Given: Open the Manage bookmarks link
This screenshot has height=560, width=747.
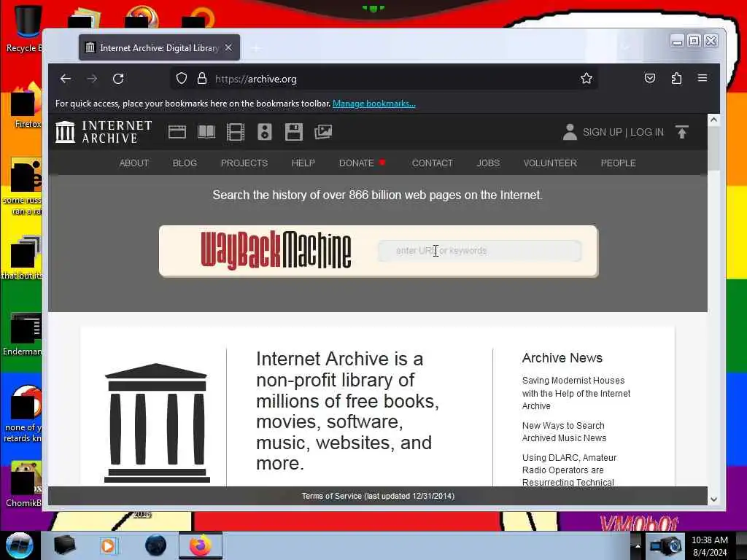Looking at the screenshot, I should pyautogui.click(x=374, y=104).
